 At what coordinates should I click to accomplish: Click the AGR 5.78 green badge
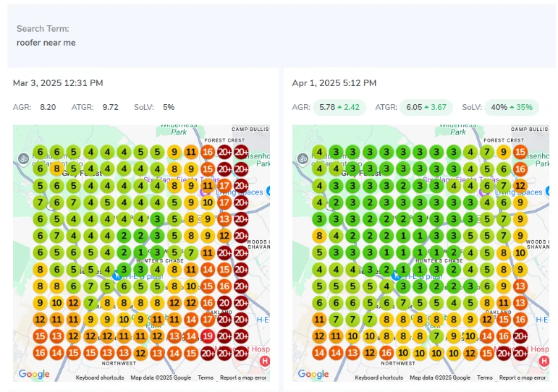tap(336, 107)
